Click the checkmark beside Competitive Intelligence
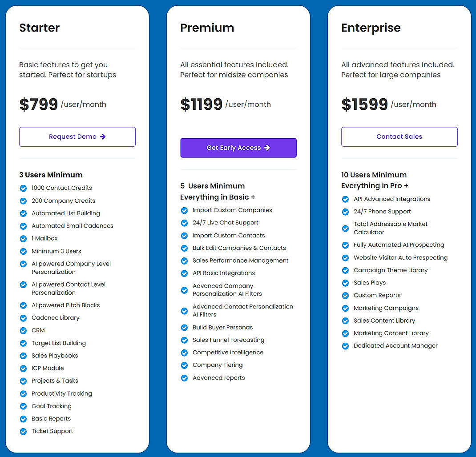 tap(184, 352)
